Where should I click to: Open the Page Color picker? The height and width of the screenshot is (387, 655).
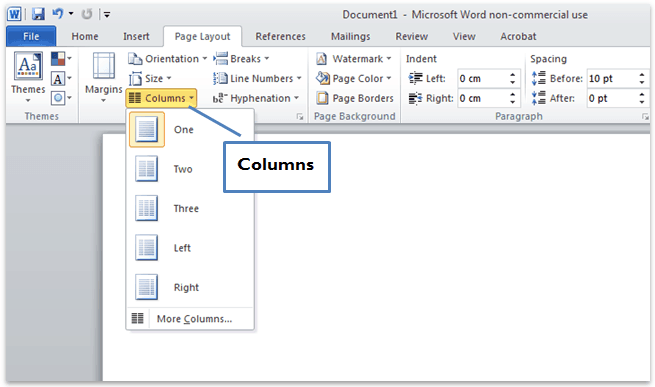(x=353, y=78)
